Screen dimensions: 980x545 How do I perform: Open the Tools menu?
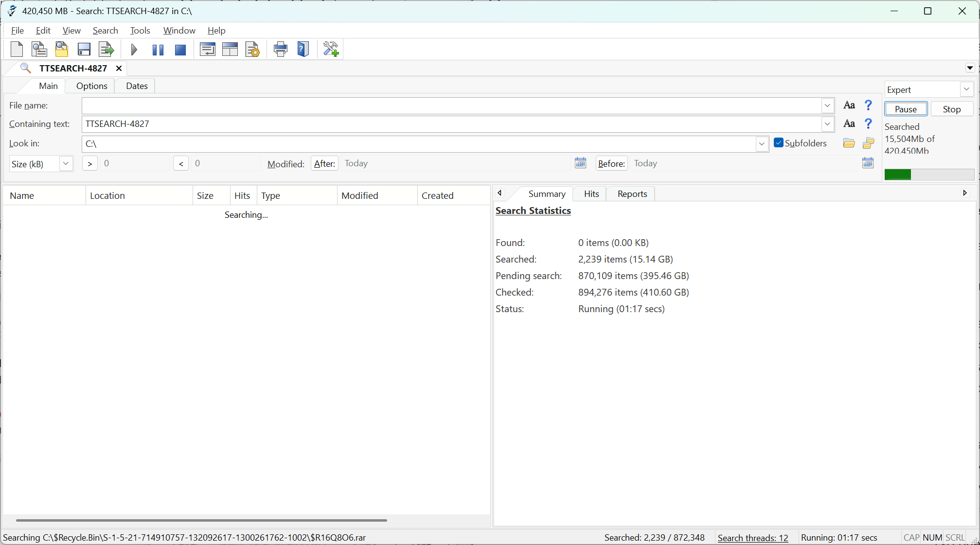[x=140, y=30]
